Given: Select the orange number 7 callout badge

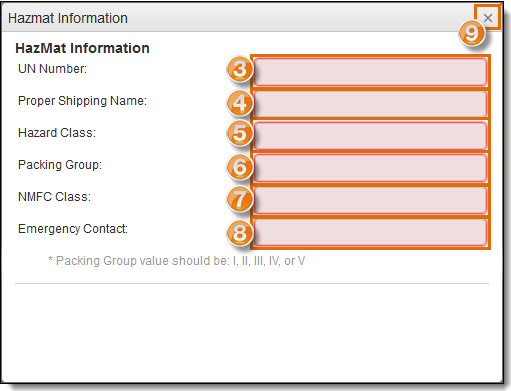Looking at the screenshot, I should (240, 199).
